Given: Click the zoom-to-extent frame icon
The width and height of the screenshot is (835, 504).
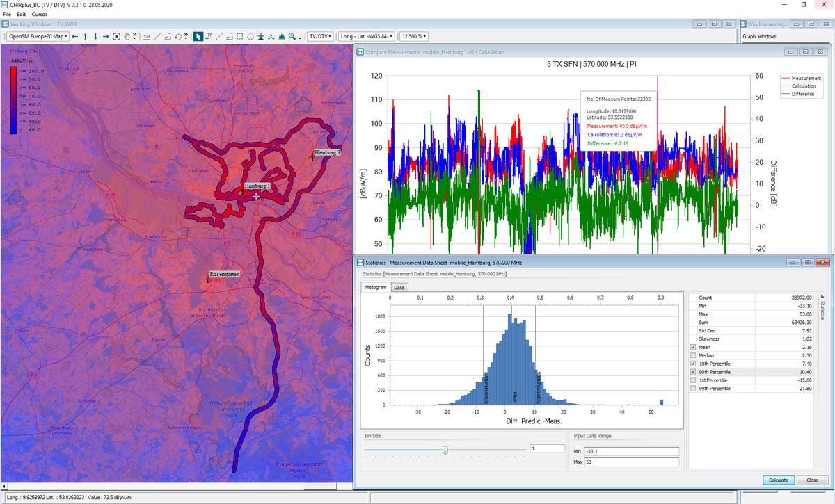Looking at the screenshot, I should [x=116, y=36].
